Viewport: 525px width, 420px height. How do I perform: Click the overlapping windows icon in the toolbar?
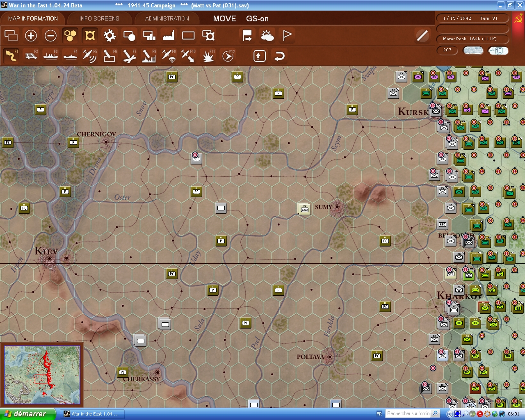11,36
